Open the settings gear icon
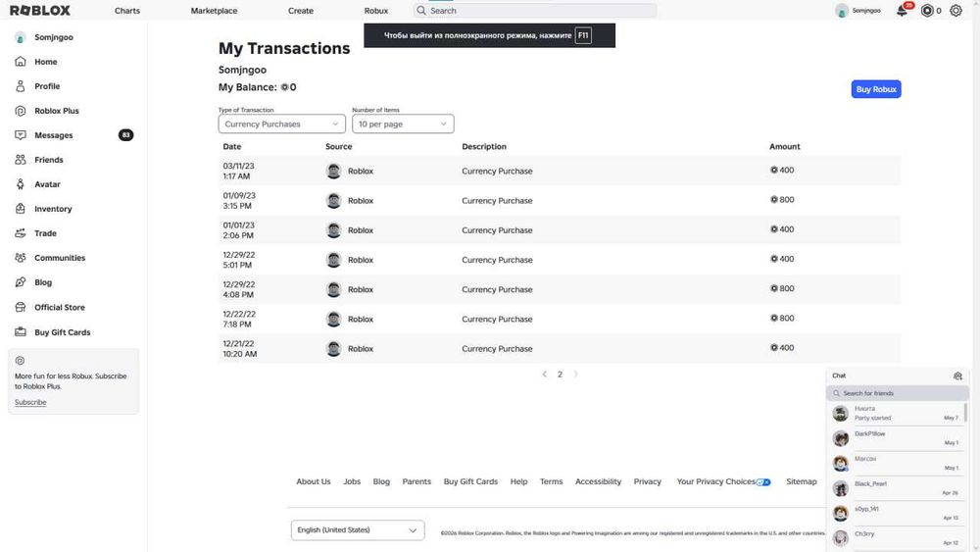 coord(955,11)
